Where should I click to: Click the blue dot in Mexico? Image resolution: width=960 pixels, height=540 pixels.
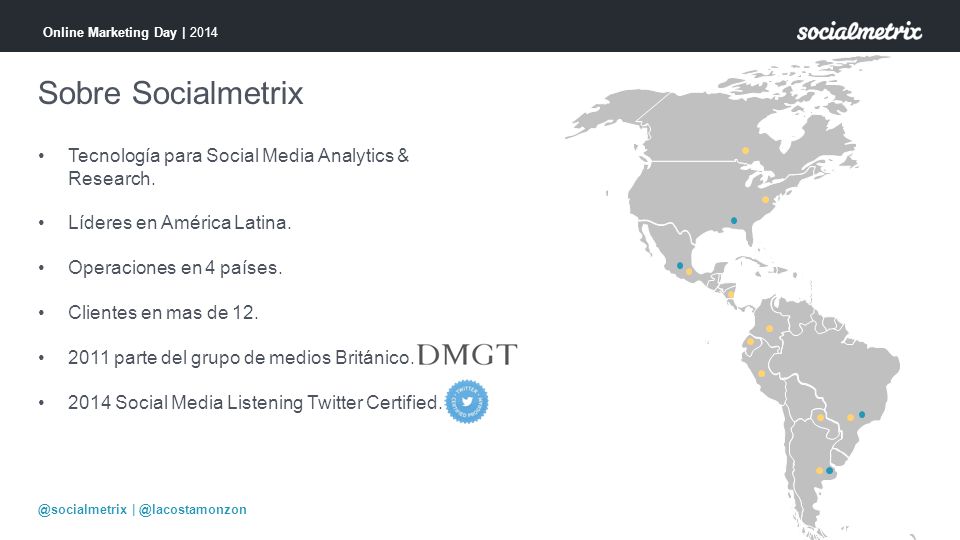[x=680, y=266]
